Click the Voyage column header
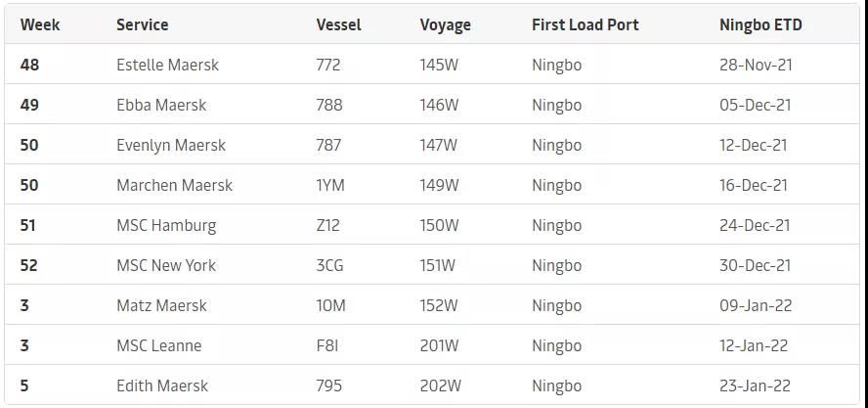This screenshot has height=408, width=868. pos(447,24)
